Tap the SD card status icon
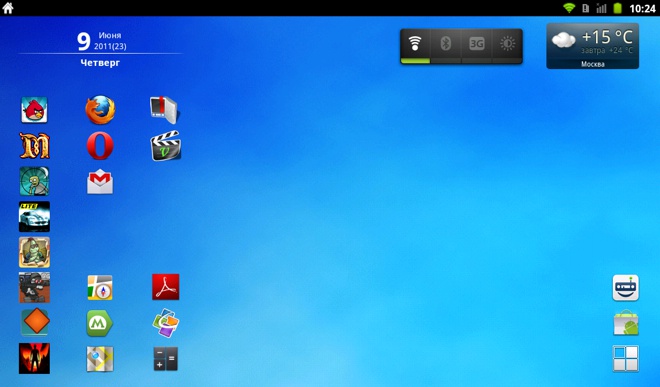The image size is (660, 387). coord(585,8)
